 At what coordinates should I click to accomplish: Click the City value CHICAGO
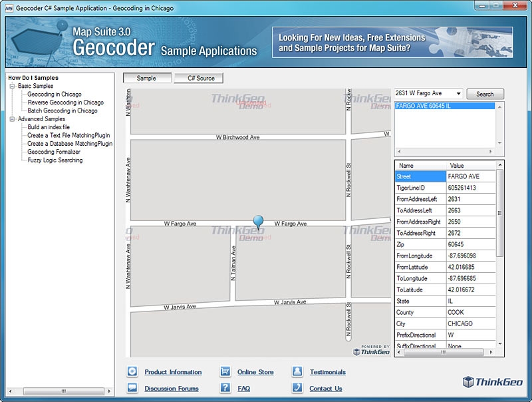click(x=471, y=323)
